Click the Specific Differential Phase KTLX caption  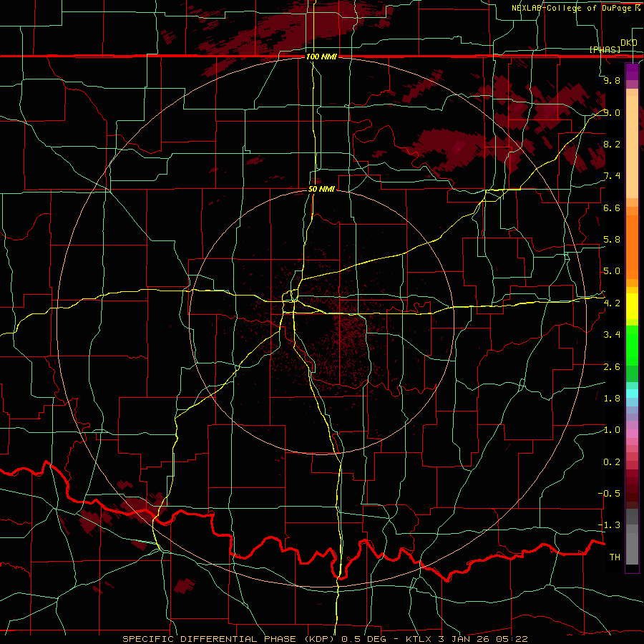(325, 639)
